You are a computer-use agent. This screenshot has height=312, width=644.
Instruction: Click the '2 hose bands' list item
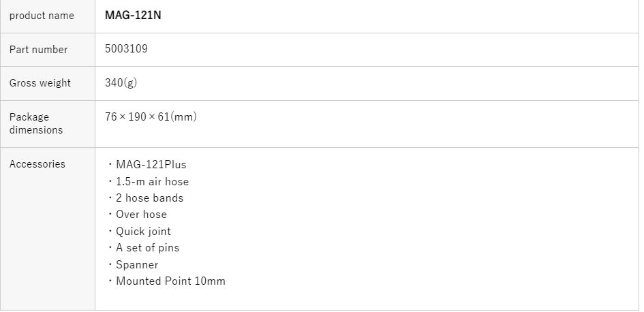point(149,198)
